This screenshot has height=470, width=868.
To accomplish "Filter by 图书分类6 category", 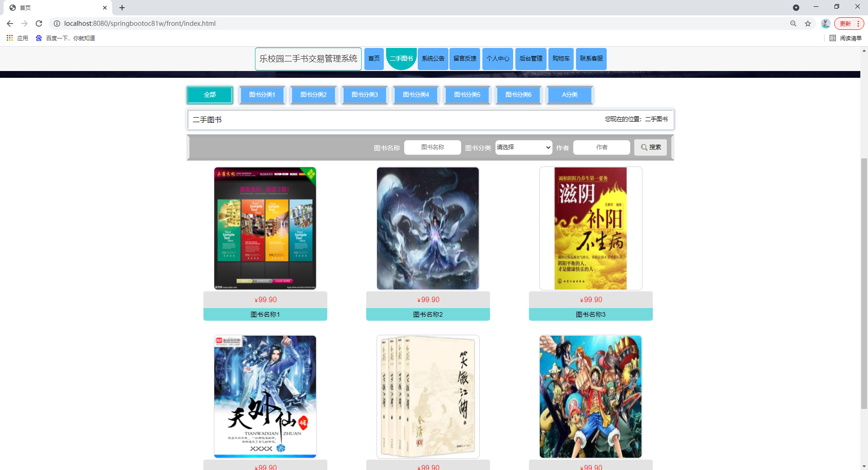I will tap(519, 95).
